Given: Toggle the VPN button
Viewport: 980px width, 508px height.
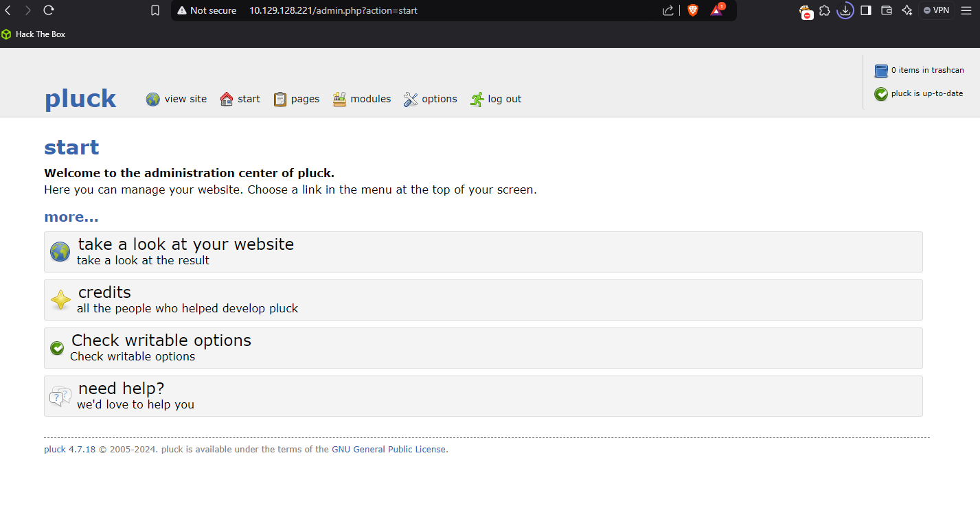Looking at the screenshot, I should pyautogui.click(x=936, y=10).
